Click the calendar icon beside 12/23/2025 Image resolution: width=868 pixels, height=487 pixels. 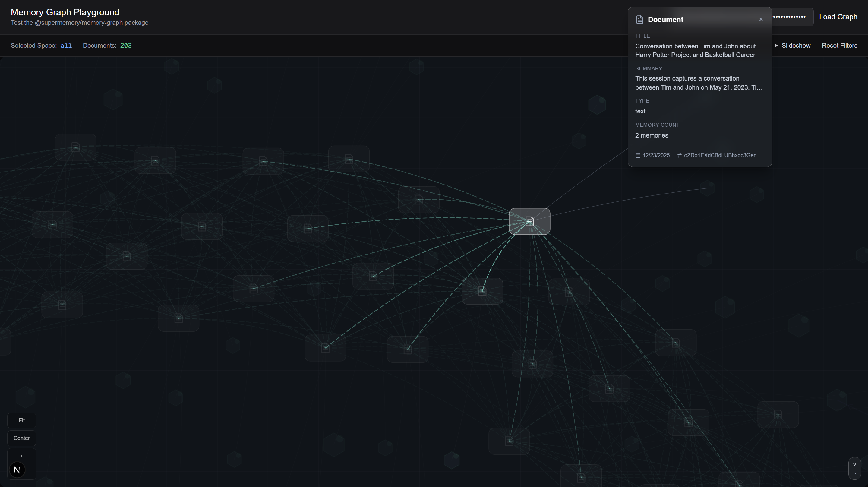click(638, 155)
